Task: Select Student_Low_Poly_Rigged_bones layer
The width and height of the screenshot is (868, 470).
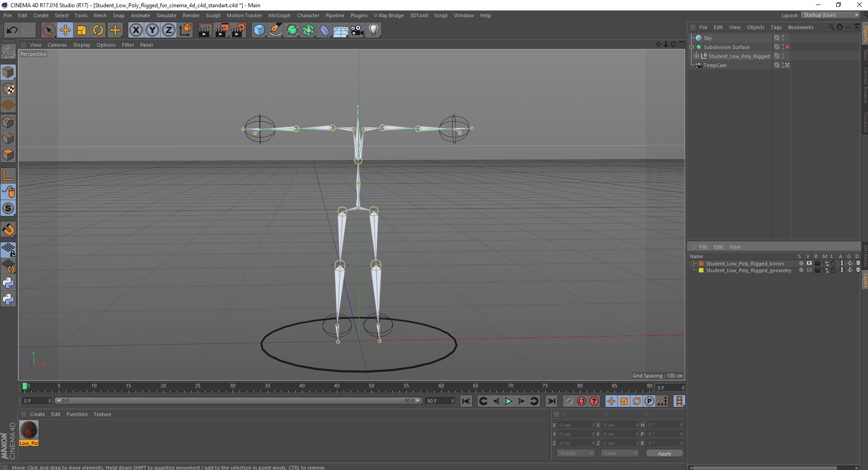Action: pyautogui.click(x=745, y=263)
